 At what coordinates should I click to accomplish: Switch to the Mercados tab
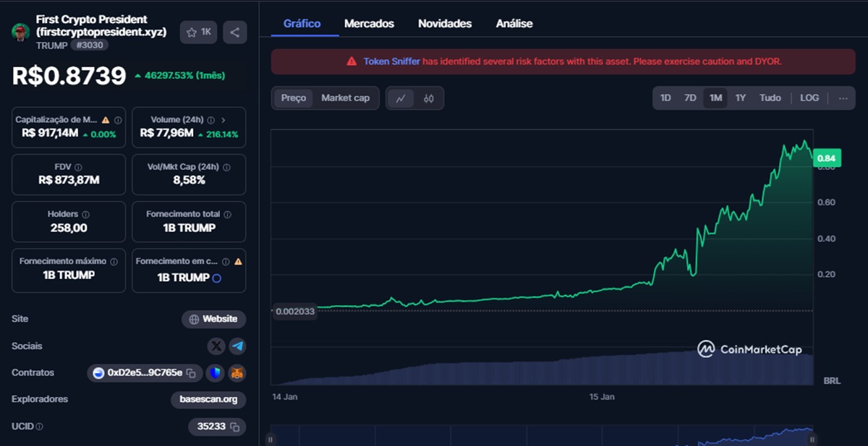(x=369, y=24)
